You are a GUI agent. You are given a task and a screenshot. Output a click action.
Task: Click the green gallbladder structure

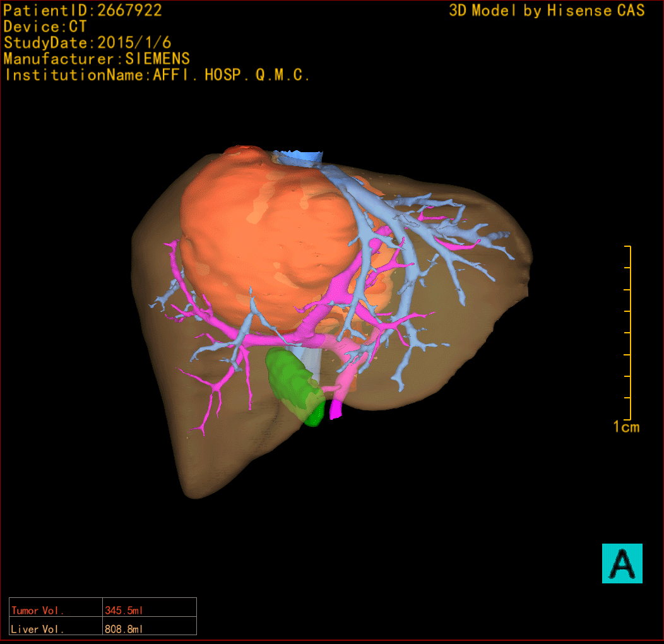tap(295, 386)
